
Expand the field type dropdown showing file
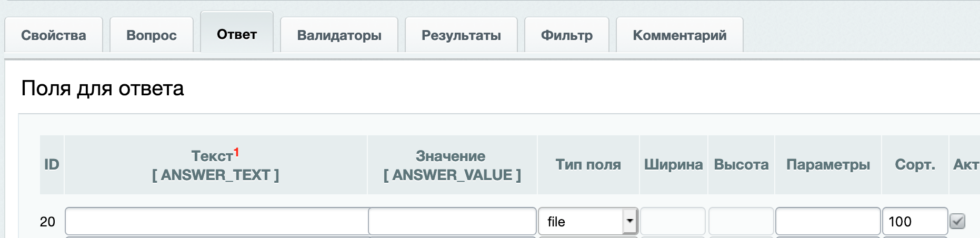click(x=629, y=221)
